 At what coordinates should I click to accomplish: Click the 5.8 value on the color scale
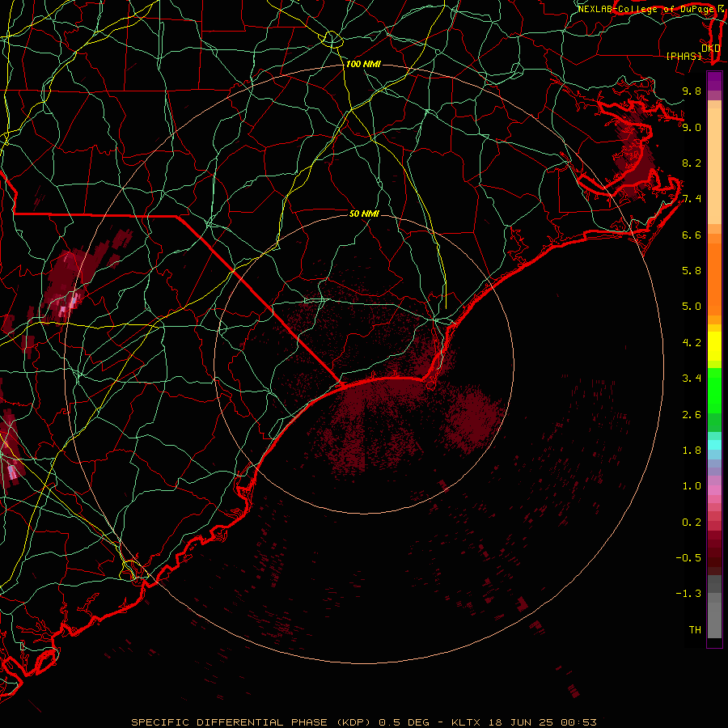(x=692, y=271)
